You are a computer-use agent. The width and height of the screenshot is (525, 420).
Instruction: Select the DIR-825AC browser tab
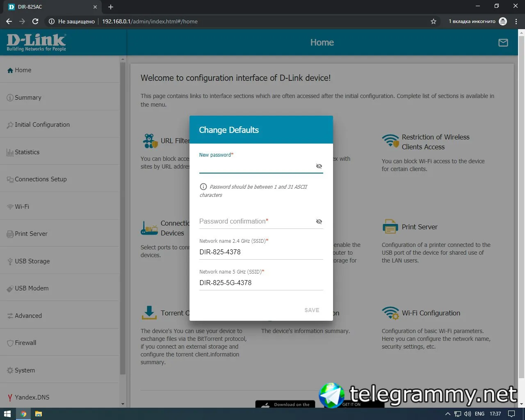pyautogui.click(x=53, y=7)
